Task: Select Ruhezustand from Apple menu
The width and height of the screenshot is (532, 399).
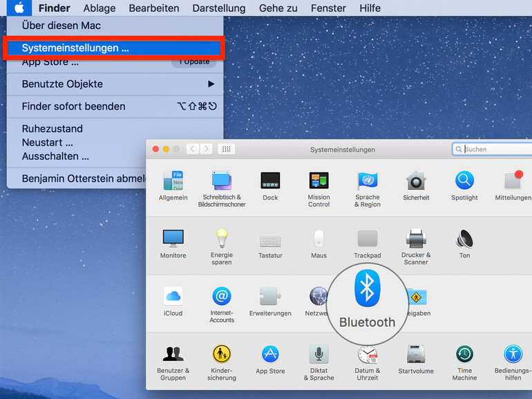Action: click(x=115, y=128)
